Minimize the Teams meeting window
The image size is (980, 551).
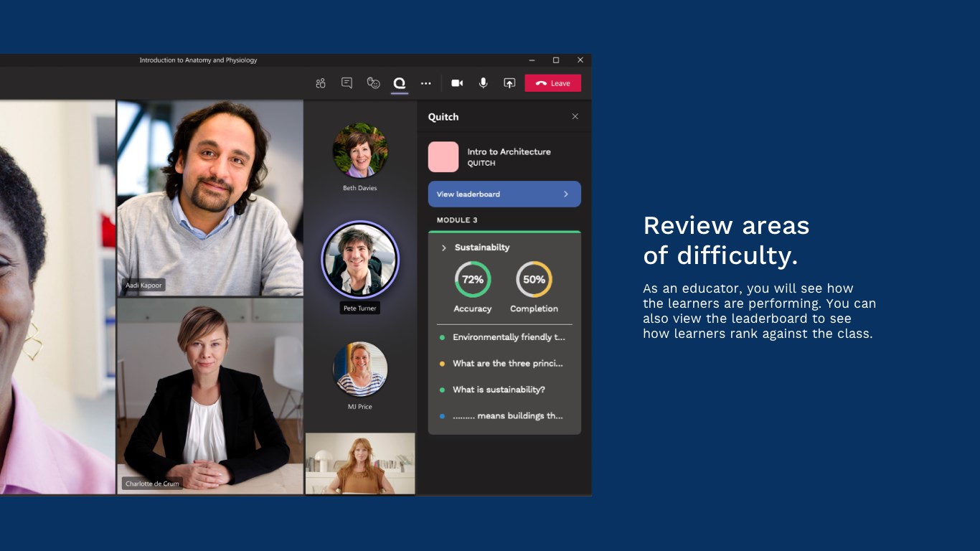coord(532,60)
